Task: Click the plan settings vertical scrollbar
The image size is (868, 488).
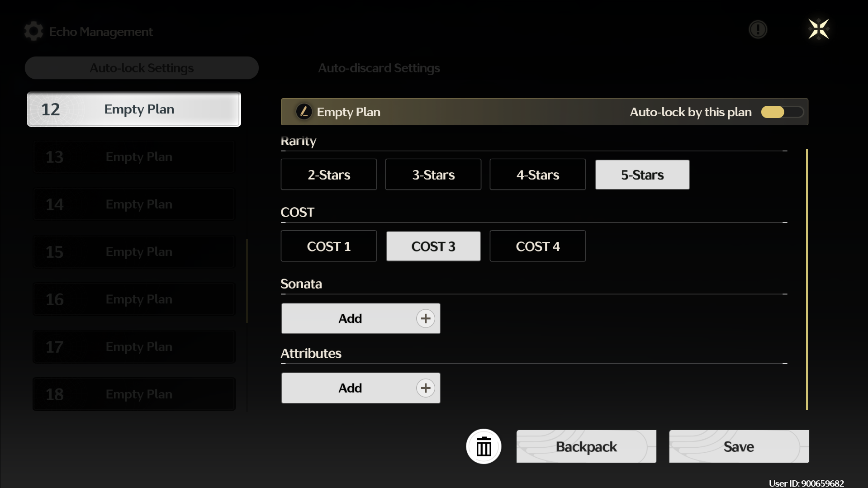Action: (807, 280)
